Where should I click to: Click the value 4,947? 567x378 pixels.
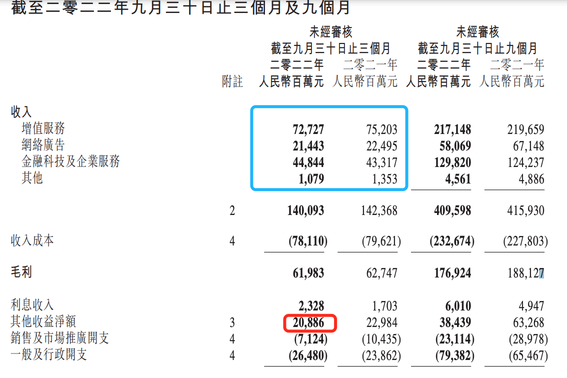point(532,306)
